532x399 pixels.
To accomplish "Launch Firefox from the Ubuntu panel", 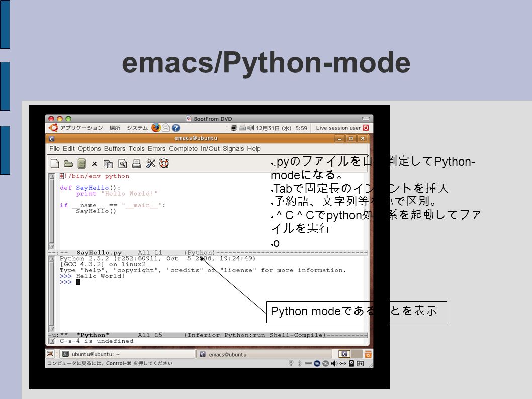I will (x=156, y=128).
